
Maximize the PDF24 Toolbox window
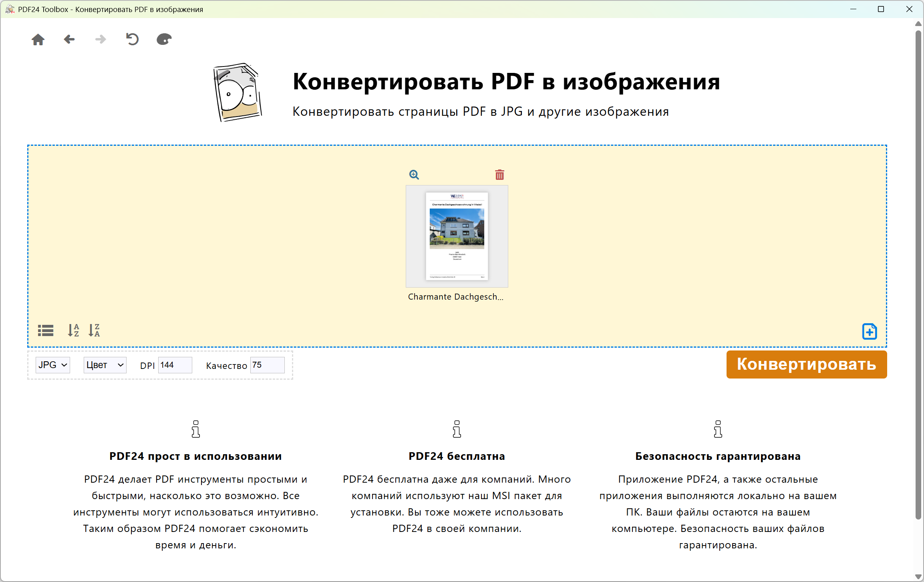pyautogui.click(x=881, y=9)
